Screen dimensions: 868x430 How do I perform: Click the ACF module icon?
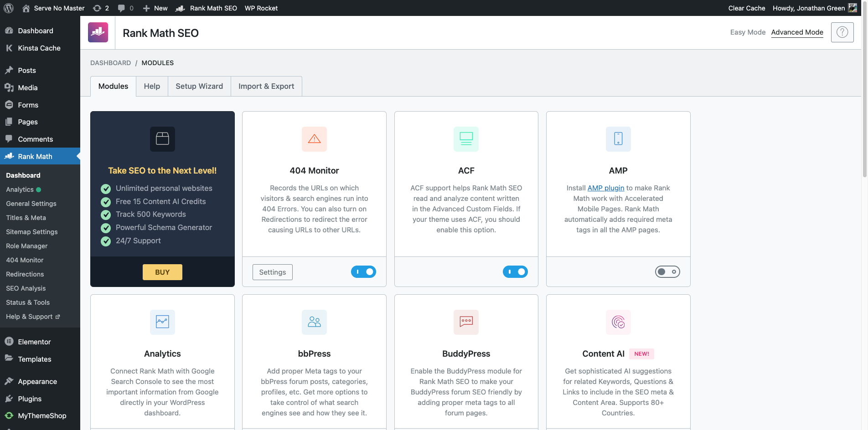(466, 139)
